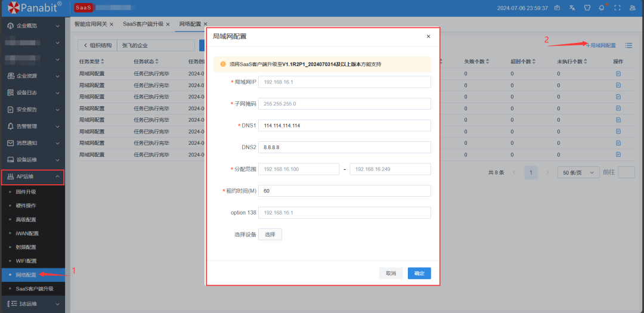
Task: Switch to the SaaS客户端升级 tab
Action: 143,24
